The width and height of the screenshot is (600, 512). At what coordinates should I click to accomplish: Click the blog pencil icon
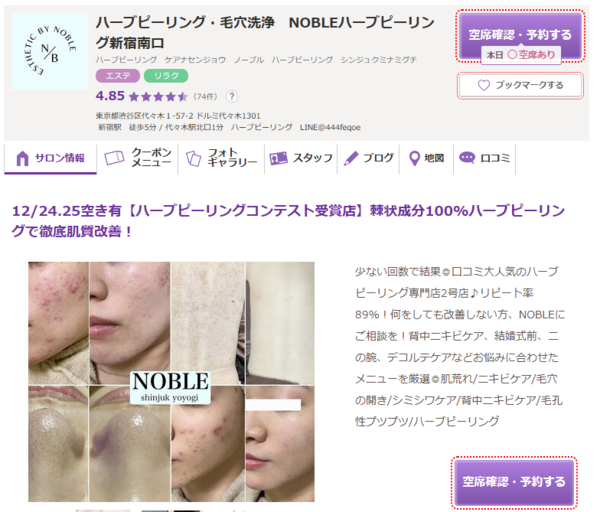pos(351,158)
